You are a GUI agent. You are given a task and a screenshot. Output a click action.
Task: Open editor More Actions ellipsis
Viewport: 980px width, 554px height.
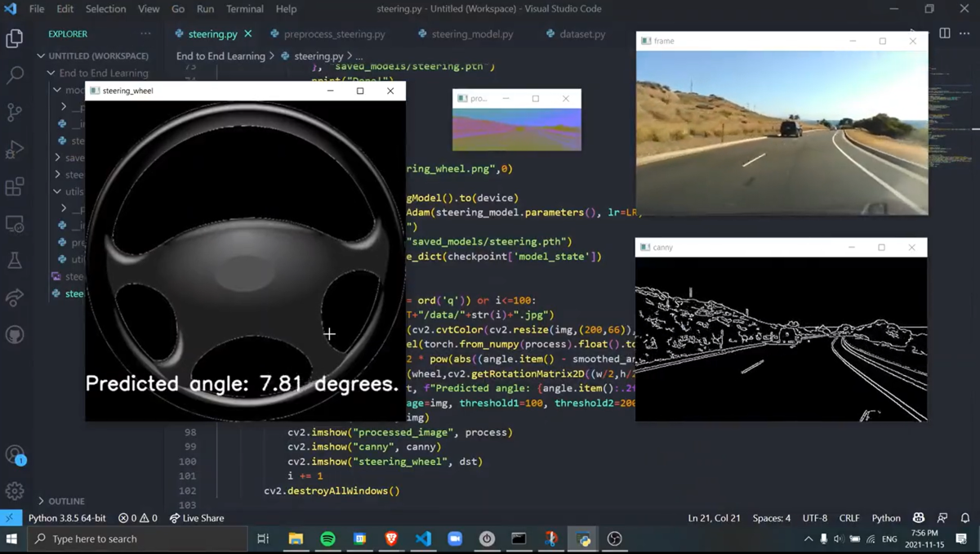coord(965,34)
